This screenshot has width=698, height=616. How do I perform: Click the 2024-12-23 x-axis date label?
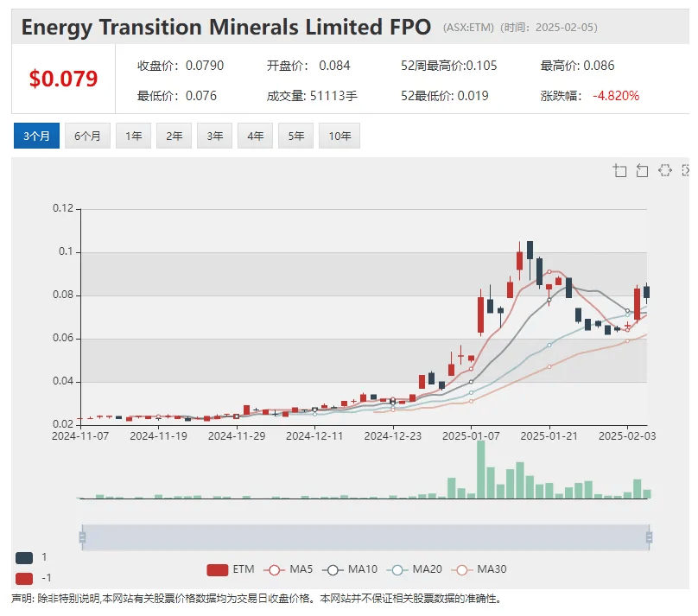pyautogui.click(x=392, y=436)
